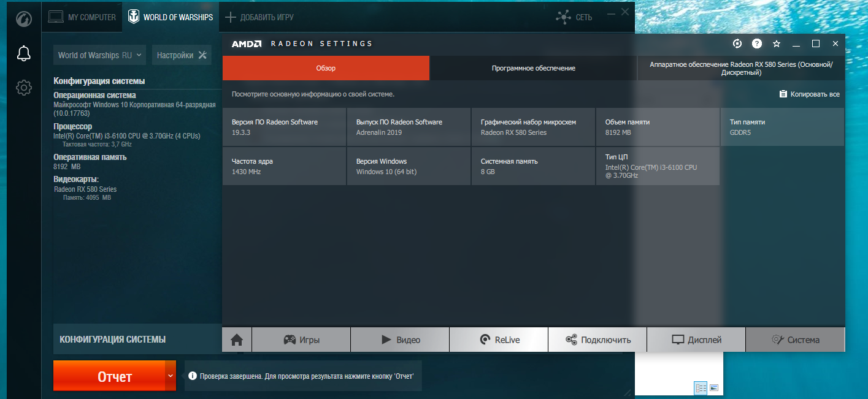This screenshot has height=399, width=868.
Task: Switch to Программное обеспечение tab
Action: pos(534,68)
